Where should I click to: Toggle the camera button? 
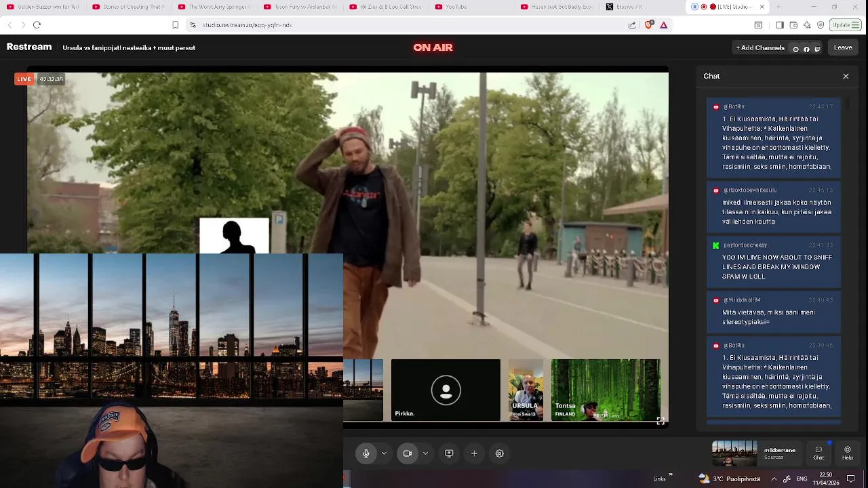[408, 453]
